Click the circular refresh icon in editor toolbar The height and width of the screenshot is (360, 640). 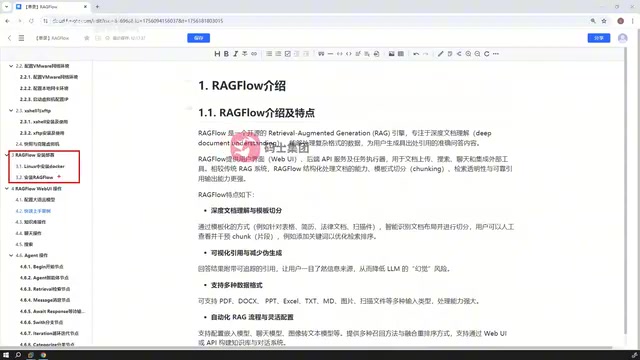487,54
